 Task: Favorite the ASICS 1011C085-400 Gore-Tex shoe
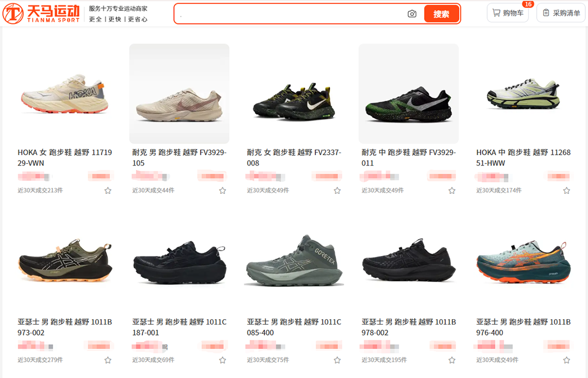click(338, 360)
